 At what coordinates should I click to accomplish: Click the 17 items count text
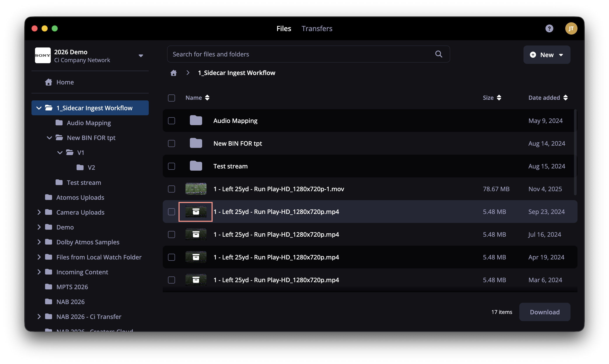click(502, 312)
